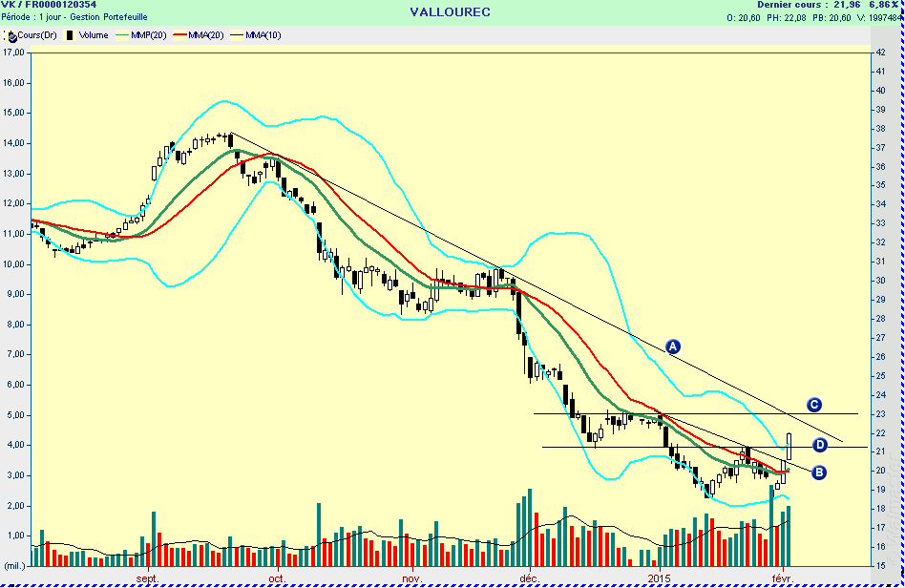Click the "oct." date axis label
Screen dimensions: 905x588
click(x=277, y=578)
